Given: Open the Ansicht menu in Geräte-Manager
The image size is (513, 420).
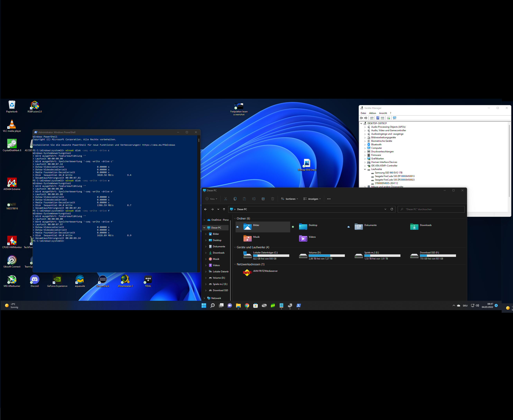Looking at the screenshot, I should (x=383, y=113).
